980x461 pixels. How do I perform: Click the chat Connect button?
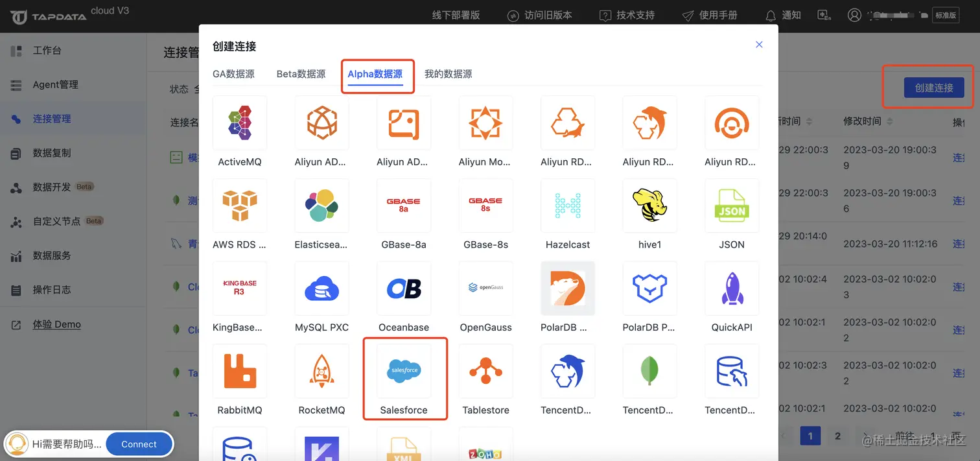tap(139, 444)
